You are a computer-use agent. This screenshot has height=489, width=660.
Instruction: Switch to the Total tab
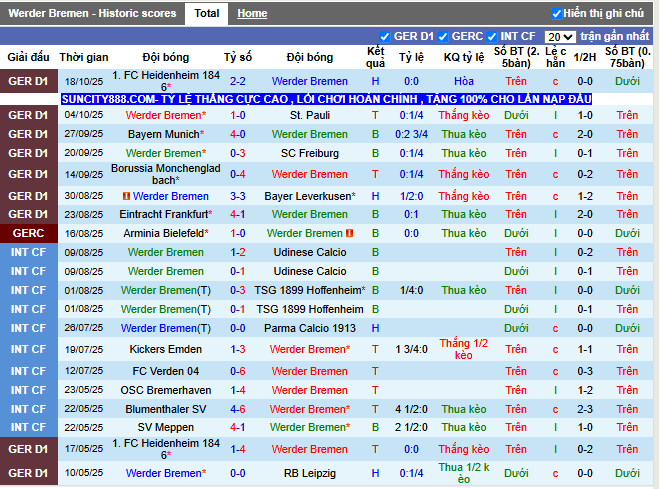click(207, 14)
